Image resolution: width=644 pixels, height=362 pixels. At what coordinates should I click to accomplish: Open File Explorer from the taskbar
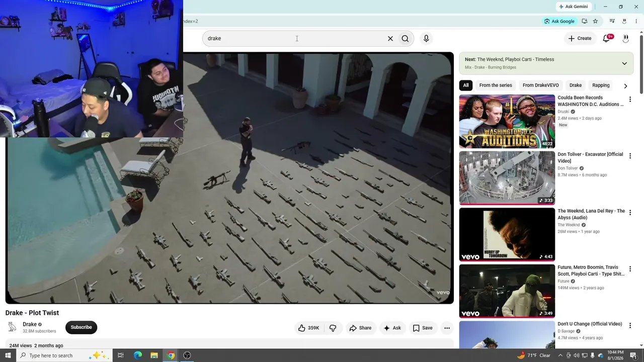[x=154, y=355]
